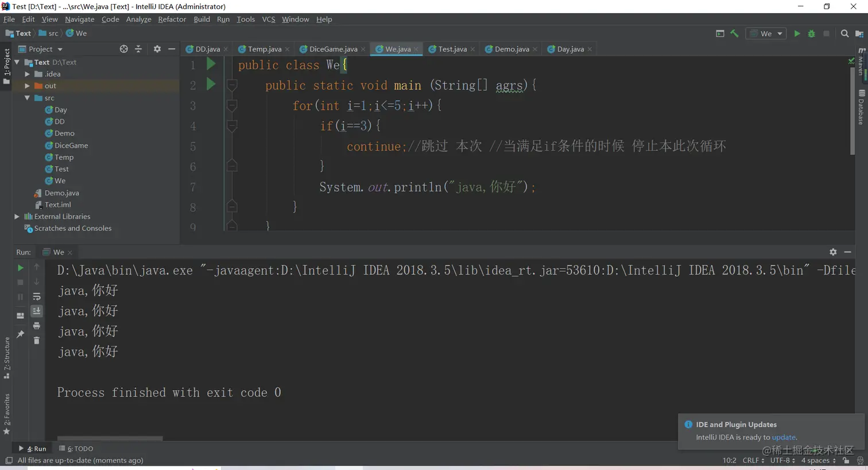
Task: Change indent setting 4 spaces
Action: coord(818,461)
